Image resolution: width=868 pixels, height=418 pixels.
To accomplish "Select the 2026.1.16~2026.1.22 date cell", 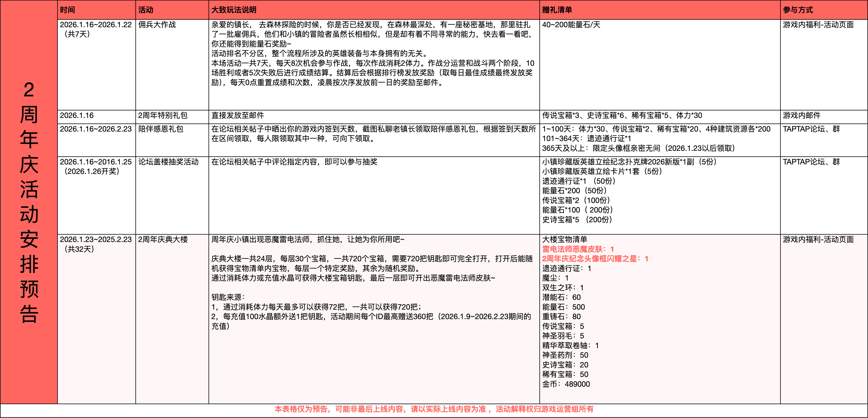I will tap(96, 25).
